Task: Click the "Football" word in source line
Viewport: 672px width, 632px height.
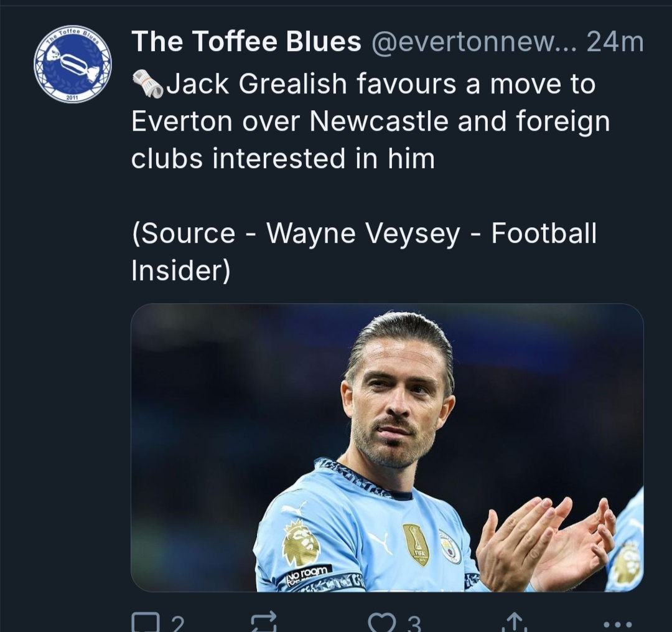Action: [544, 234]
